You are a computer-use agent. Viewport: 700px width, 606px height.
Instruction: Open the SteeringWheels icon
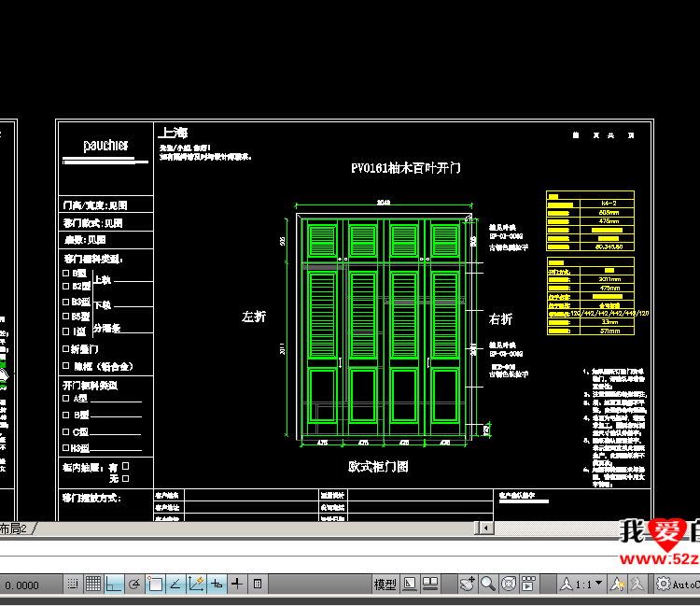pyautogui.click(x=509, y=584)
